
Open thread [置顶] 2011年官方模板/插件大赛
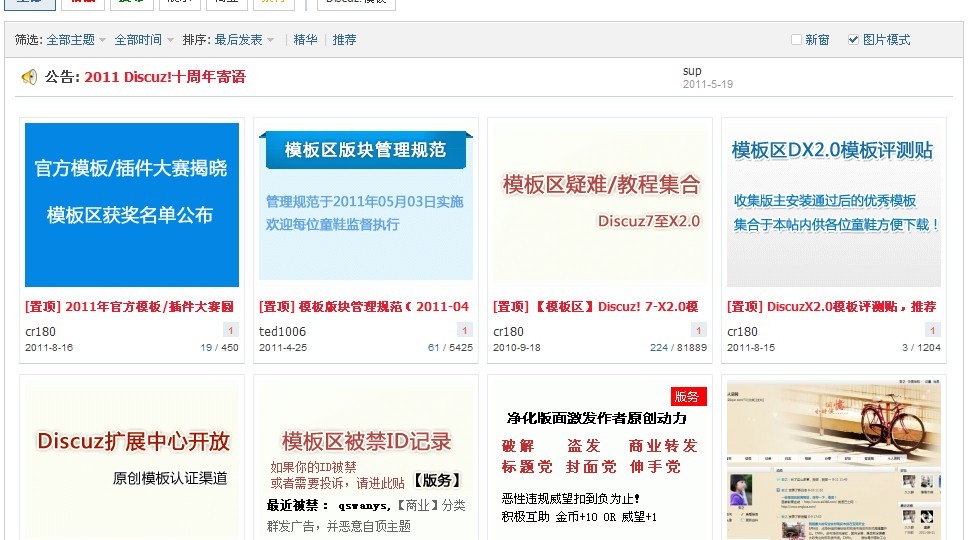tap(129, 307)
